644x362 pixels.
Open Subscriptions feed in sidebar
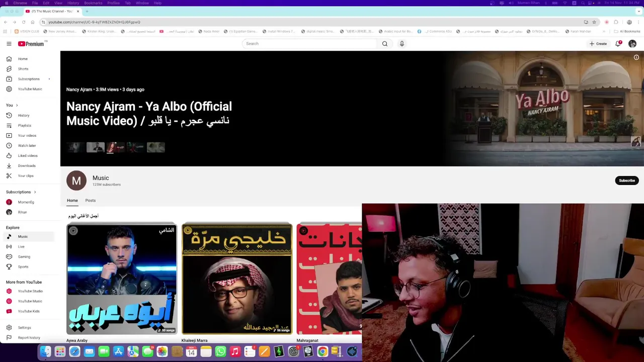click(30, 79)
